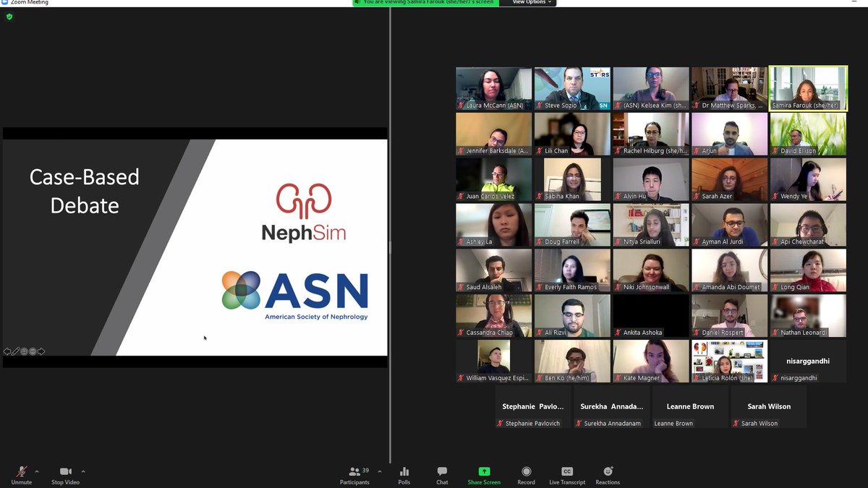Select Surekha Annadanam's name tile
Image resolution: width=868 pixels, height=488 pixels.
[612, 407]
